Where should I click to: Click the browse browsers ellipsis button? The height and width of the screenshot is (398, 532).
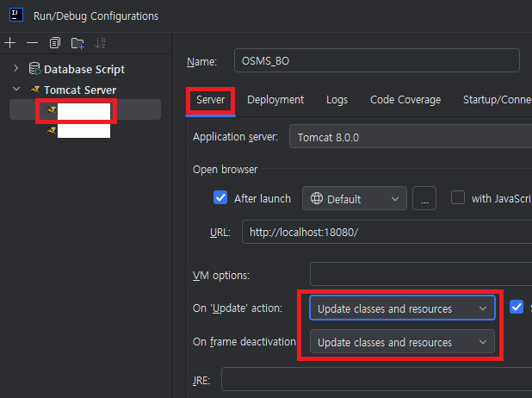pyautogui.click(x=424, y=199)
